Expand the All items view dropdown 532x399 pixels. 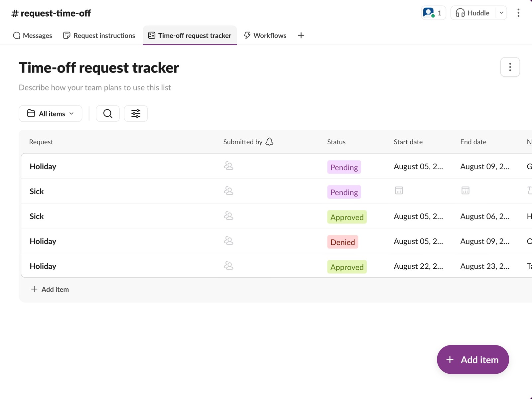click(51, 114)
